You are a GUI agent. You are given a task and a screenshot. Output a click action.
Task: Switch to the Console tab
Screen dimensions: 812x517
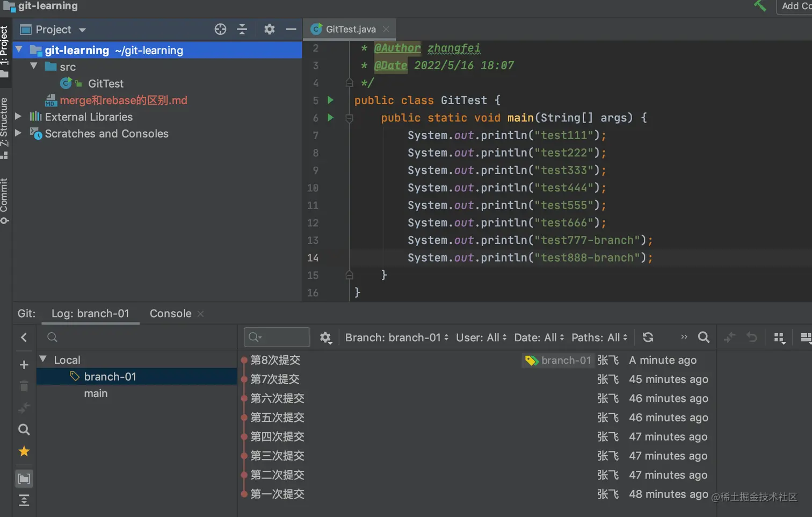tap(170, 314)
